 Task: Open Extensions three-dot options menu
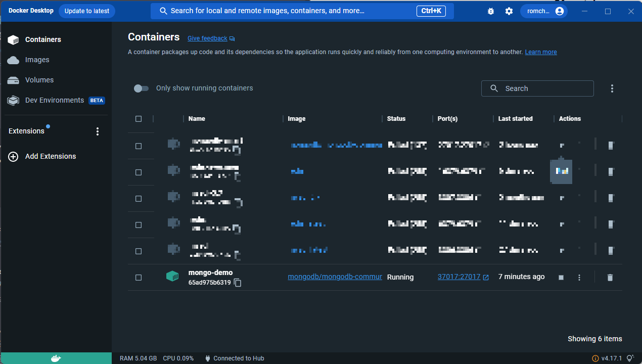(x=98, y=131)
